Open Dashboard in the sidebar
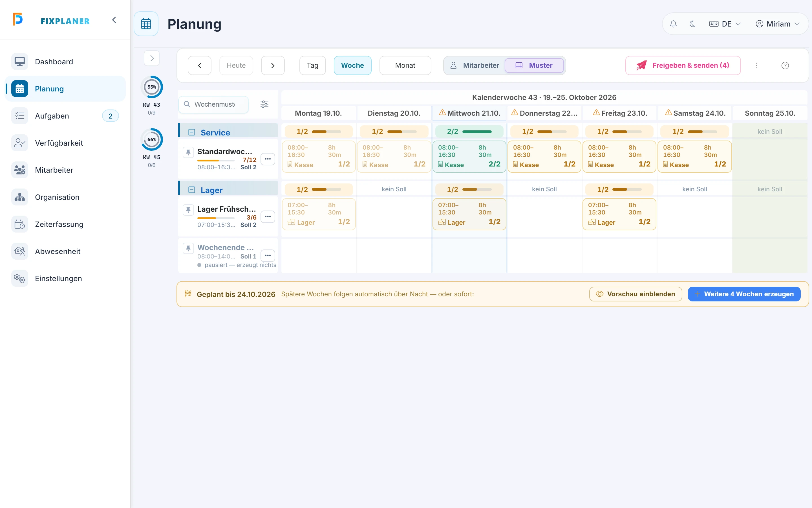Viewport: 812px width, 508px height. coord(65,62)
